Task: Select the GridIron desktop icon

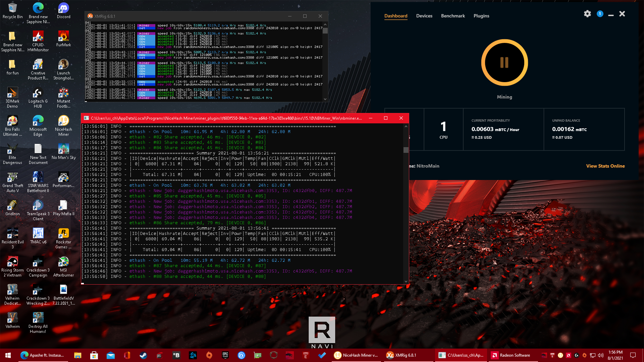Action: [x=12, y=208]
